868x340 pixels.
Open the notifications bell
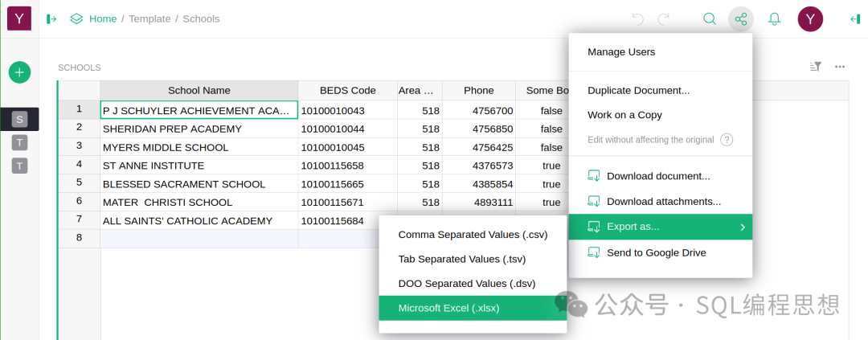point(775,18)
